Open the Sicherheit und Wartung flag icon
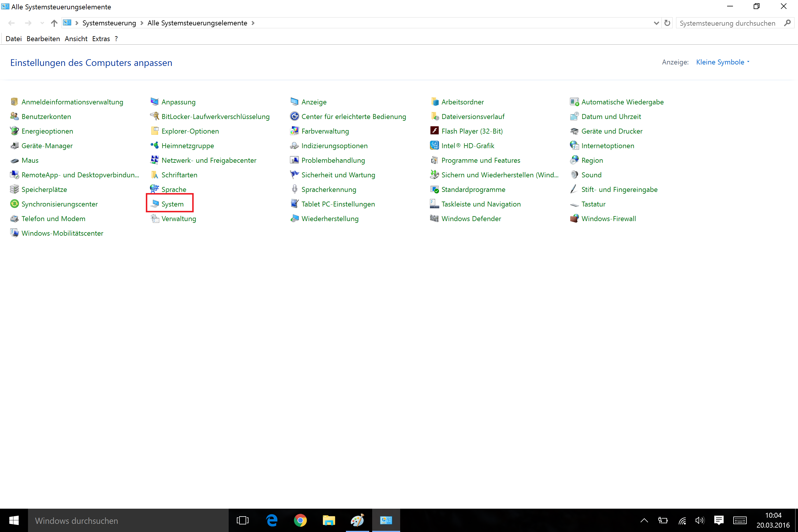Screen dimensions: 798x532 [295, 175]
